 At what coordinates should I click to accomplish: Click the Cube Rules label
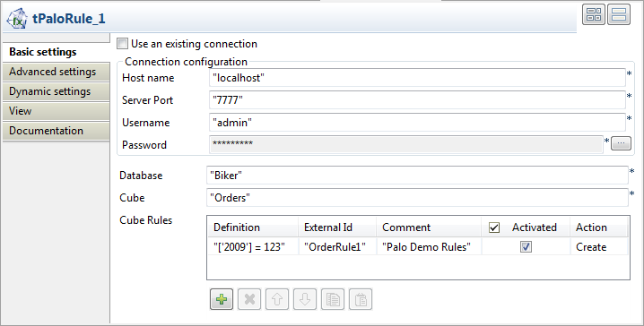pyautogui.click(x=146, y=220)
